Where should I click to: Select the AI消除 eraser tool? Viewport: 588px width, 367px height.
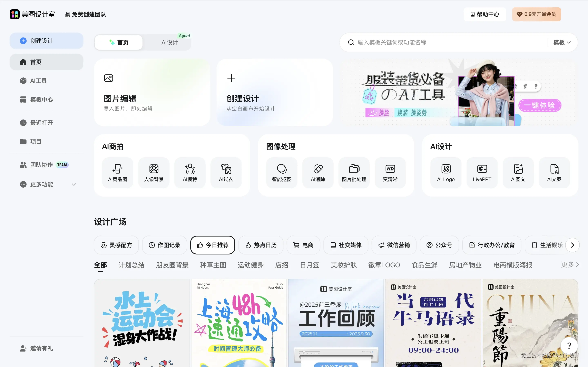(x=318, y=172)
